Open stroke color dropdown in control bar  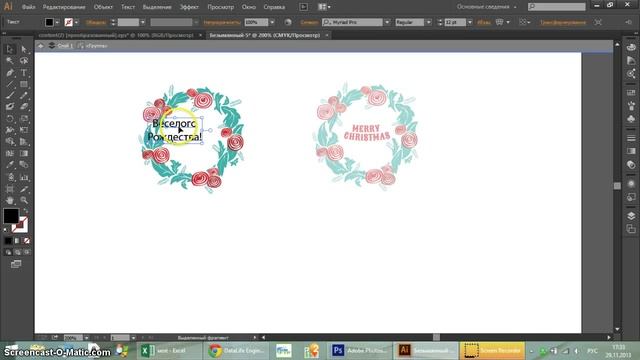coord(76,22)
